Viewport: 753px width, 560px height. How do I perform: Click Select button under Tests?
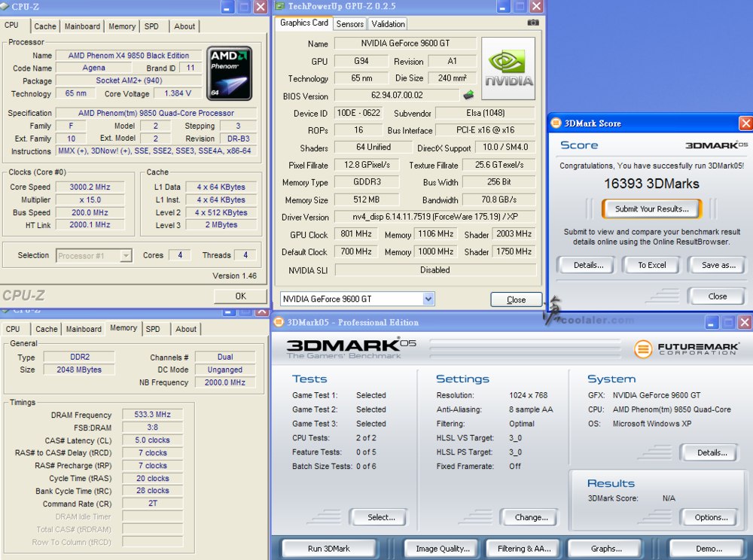(x=381, y=517)
